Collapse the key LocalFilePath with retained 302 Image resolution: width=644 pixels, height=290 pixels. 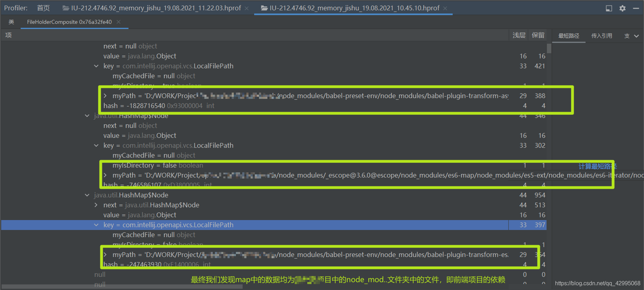pyautogui.click(x=96, y=145)
